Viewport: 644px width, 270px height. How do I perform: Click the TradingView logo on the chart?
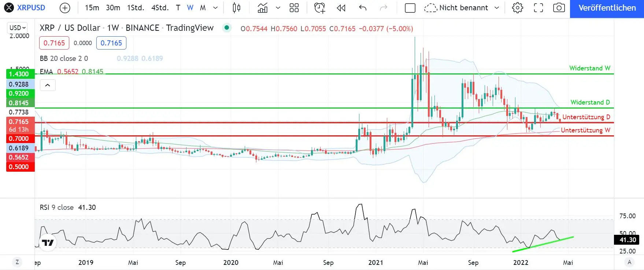tap(48, 242)
